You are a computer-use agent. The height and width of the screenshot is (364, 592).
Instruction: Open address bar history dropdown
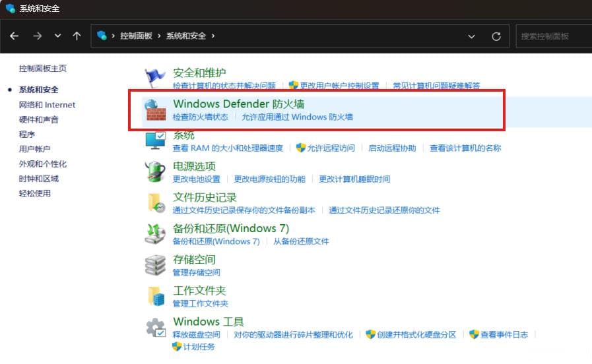point(471,36)
